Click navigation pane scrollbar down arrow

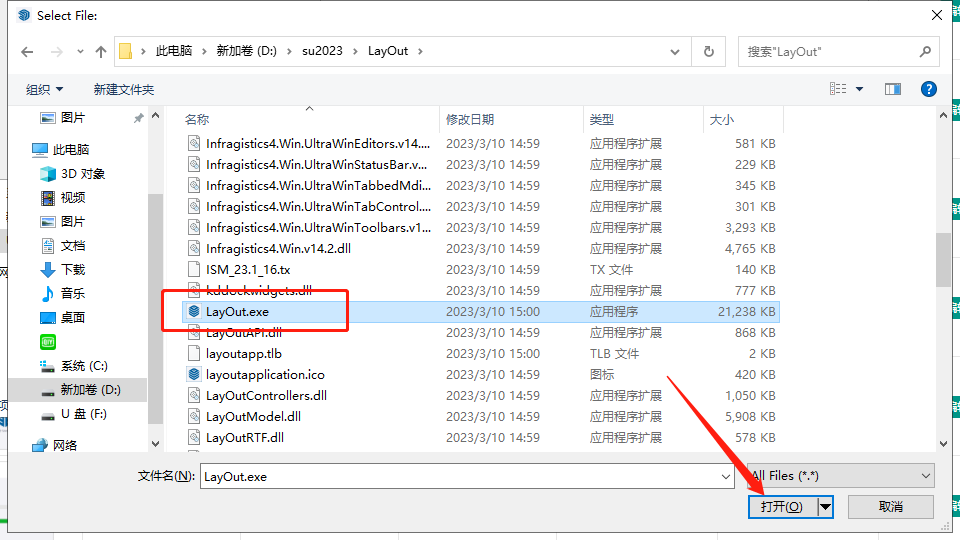coord(156,444)
